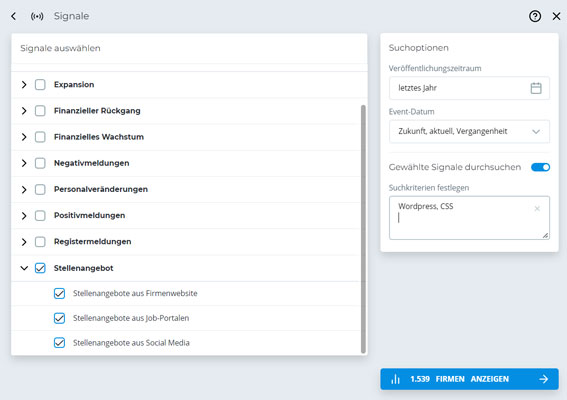Expand the Negativmeldungen category
This screenshot has height=400, width=567.
point(24,163)
